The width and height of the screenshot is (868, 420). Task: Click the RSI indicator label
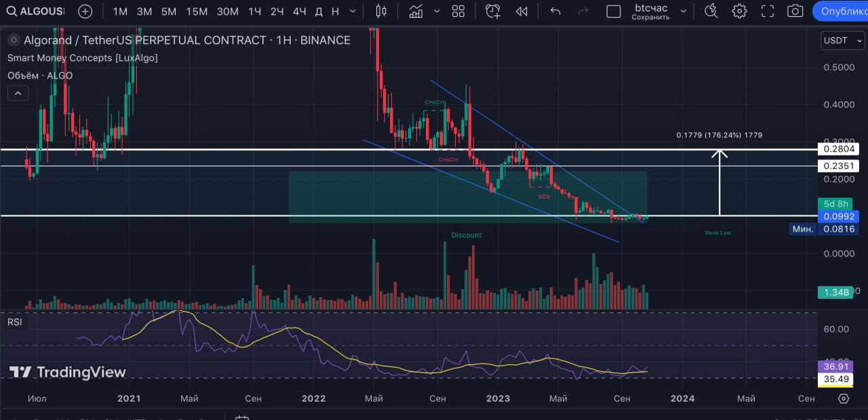[14, 322]
